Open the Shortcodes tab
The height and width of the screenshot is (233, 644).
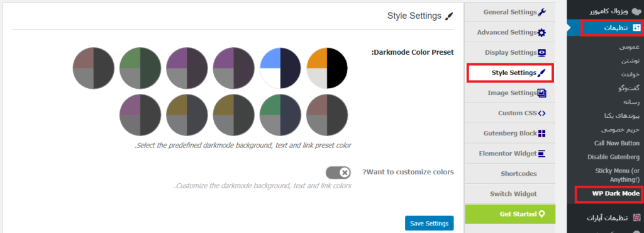[x=510, y=173]
